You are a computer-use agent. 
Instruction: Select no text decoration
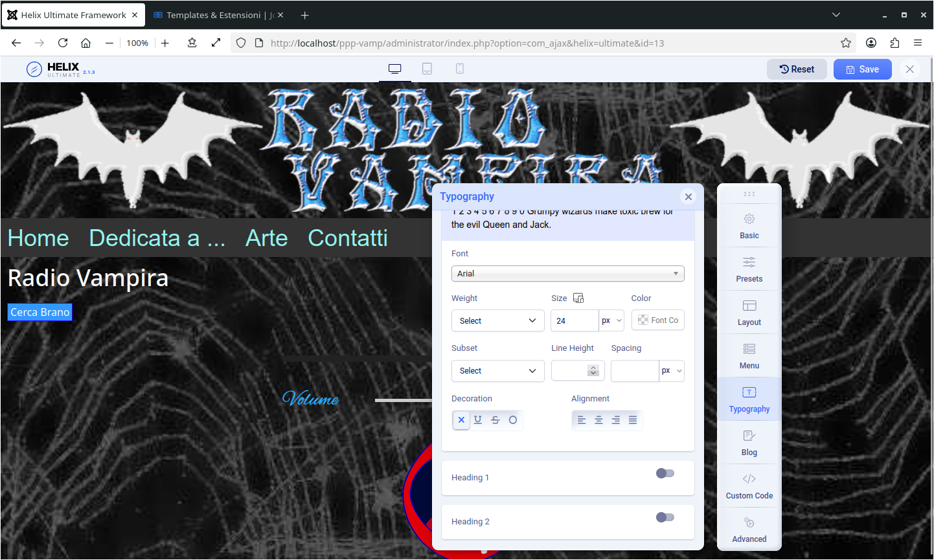[x=461, y=420]
